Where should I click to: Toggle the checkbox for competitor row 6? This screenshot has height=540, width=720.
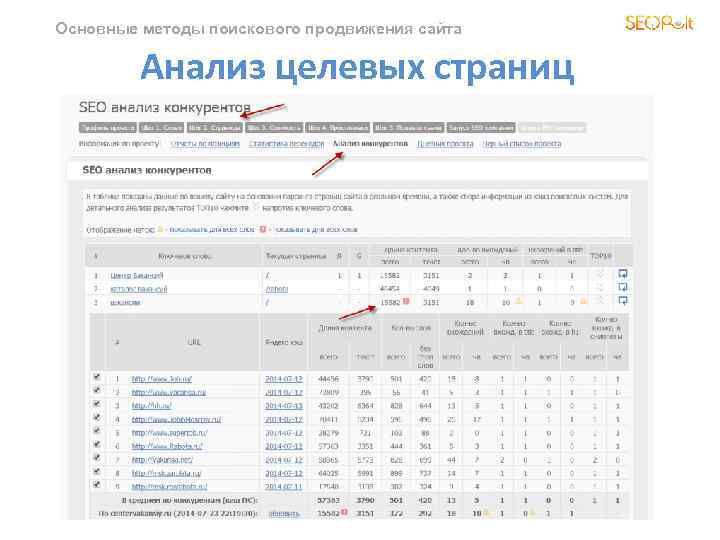[x=96, y=444]
